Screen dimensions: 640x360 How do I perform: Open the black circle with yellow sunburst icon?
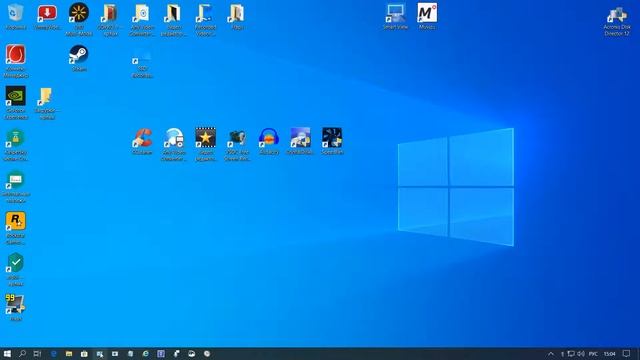pos(79,13)
